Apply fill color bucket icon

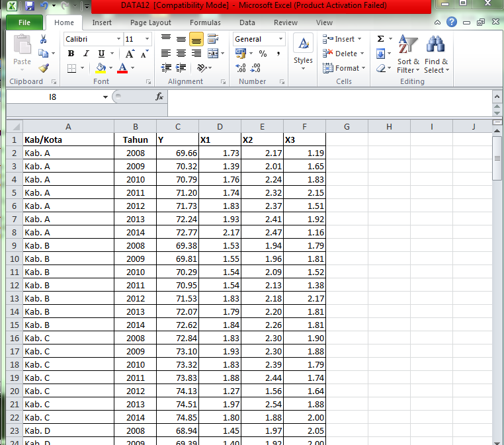(x=101, y=68)
